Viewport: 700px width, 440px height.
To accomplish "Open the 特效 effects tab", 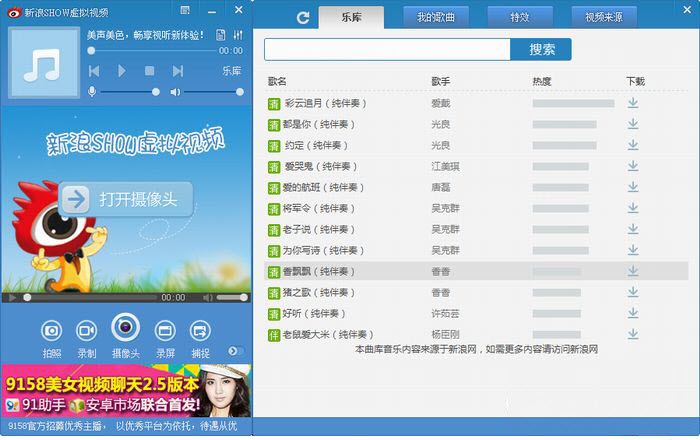I will (520, 17).
